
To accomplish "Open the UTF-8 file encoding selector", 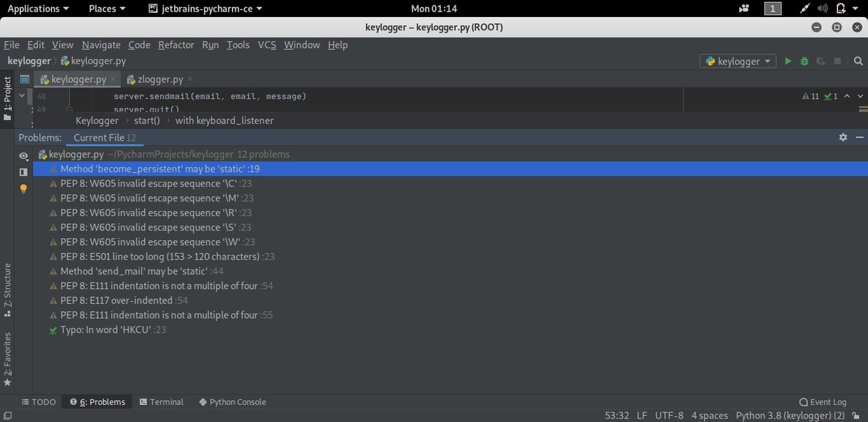I will 669,415.
